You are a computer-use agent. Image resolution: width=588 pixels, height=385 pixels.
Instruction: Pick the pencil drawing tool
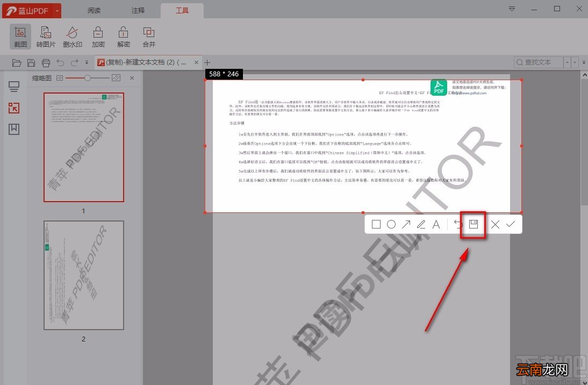point(421,224)
